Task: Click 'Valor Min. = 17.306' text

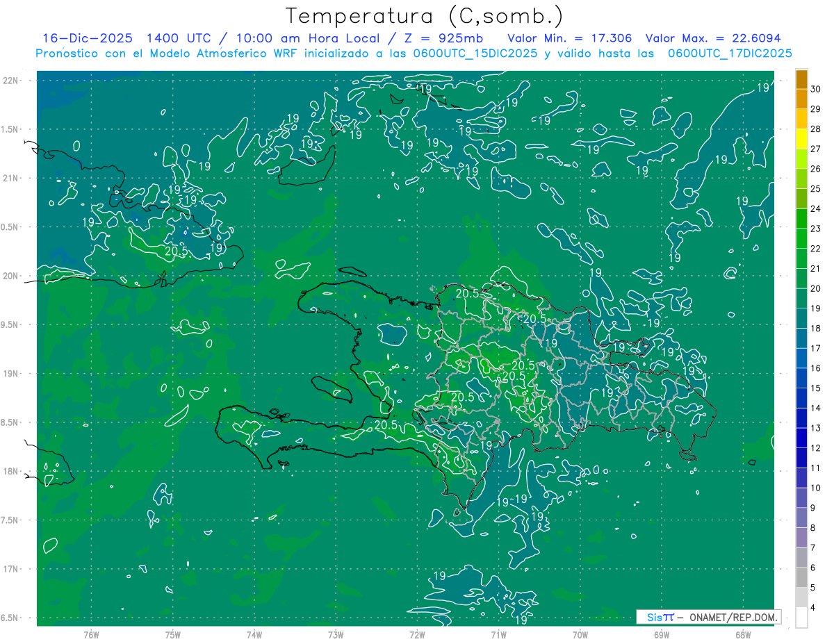Action: (571, 38)
